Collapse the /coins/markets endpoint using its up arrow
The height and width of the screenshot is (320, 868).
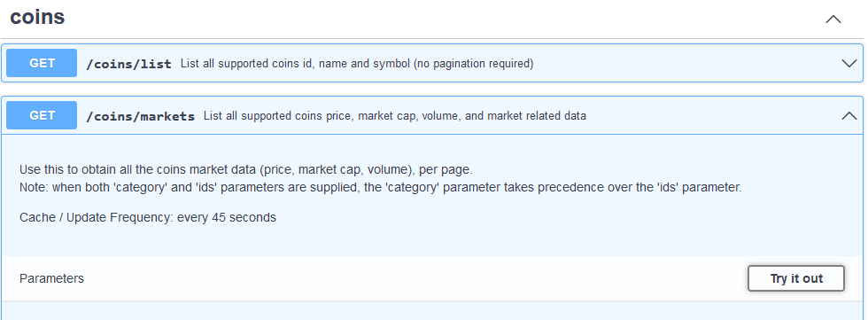point(849,115)
